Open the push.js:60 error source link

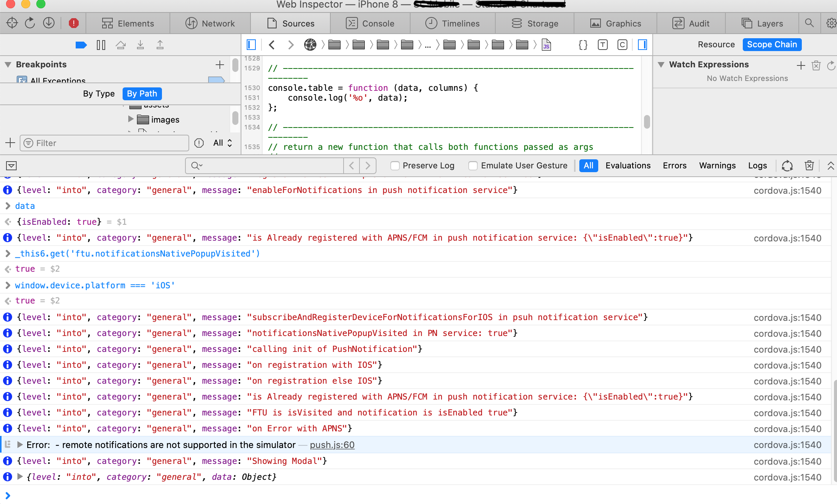coord(332,445)
